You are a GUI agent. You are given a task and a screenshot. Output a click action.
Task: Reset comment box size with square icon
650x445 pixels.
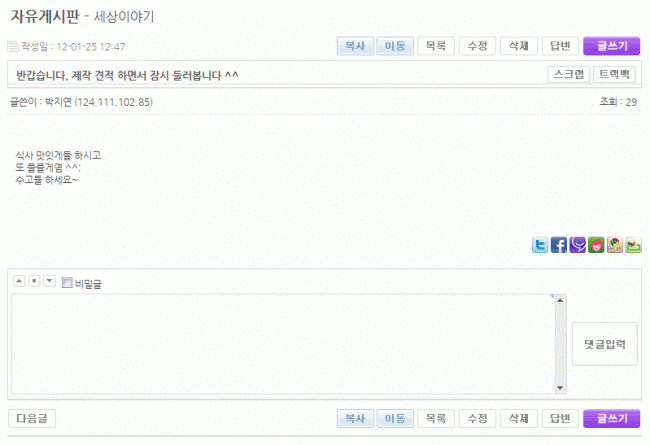(x=34, y=281)
